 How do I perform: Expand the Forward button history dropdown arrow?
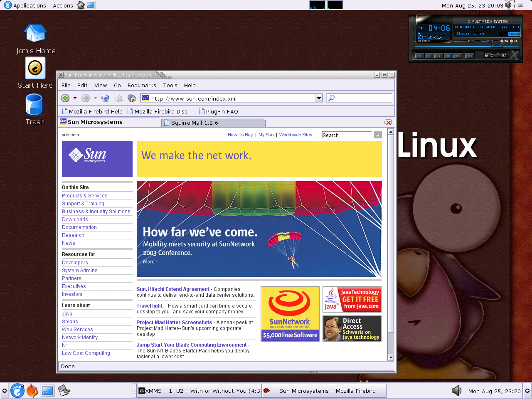tap(95, 98)
